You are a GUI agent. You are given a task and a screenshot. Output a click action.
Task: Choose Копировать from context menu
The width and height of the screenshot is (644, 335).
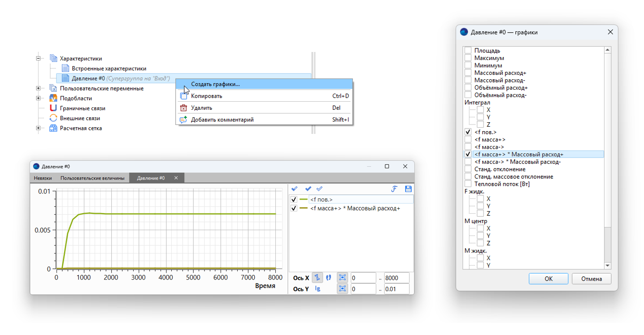pos(265,96)
